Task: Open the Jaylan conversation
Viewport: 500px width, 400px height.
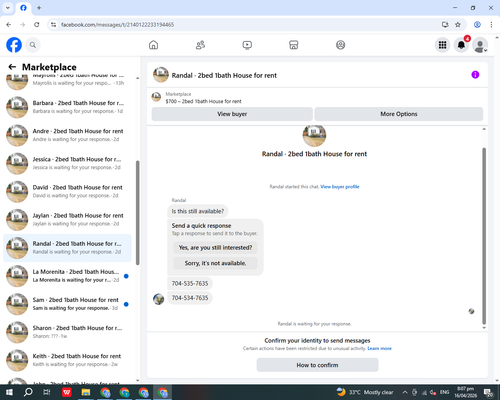Action: point(67,220)
